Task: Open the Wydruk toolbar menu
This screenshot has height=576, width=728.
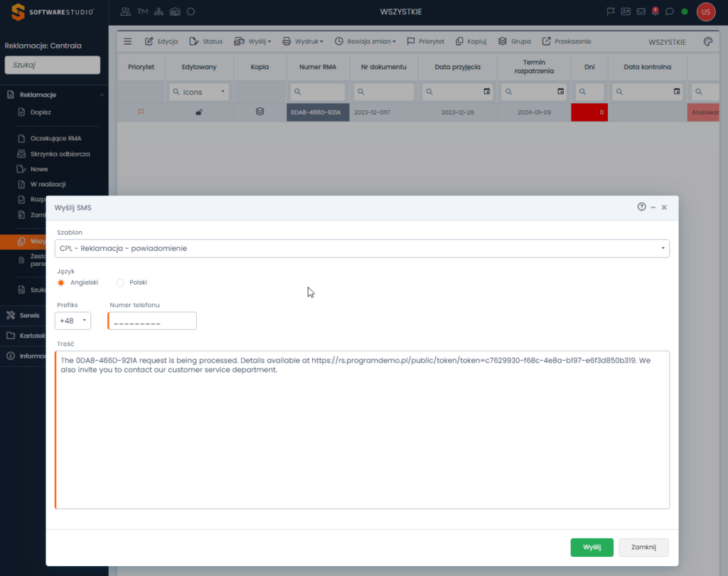Action: tap(303, 41)
